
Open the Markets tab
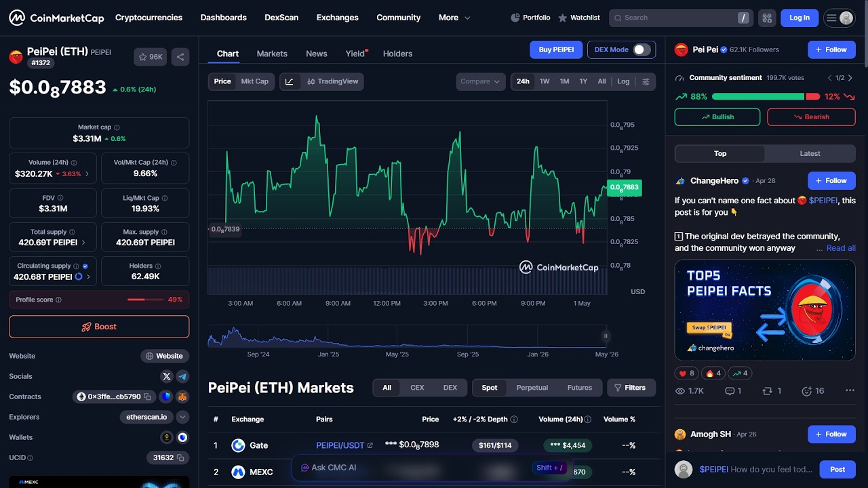pyautogui.click(x=272, y=54)
